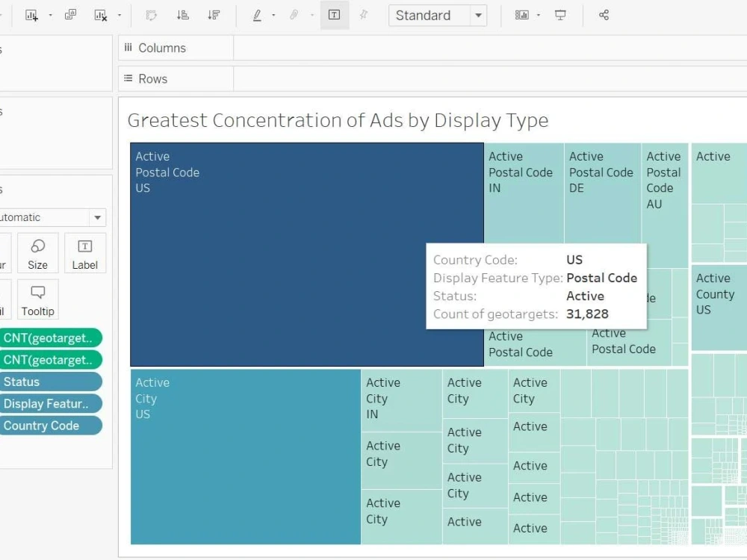Click the Duplicate Sheet icon
This screenshot has height=560, width=747.
[71, 15]
